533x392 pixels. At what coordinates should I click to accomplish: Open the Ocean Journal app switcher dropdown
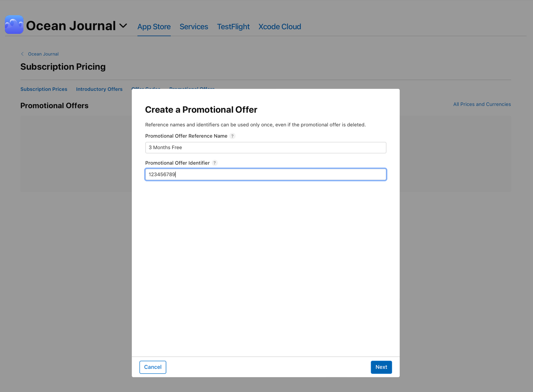coord(123,26)
